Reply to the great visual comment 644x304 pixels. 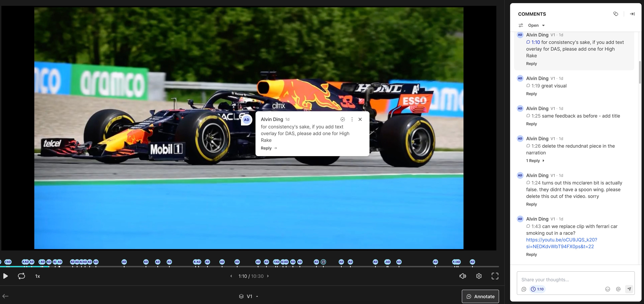coord(531,94)
